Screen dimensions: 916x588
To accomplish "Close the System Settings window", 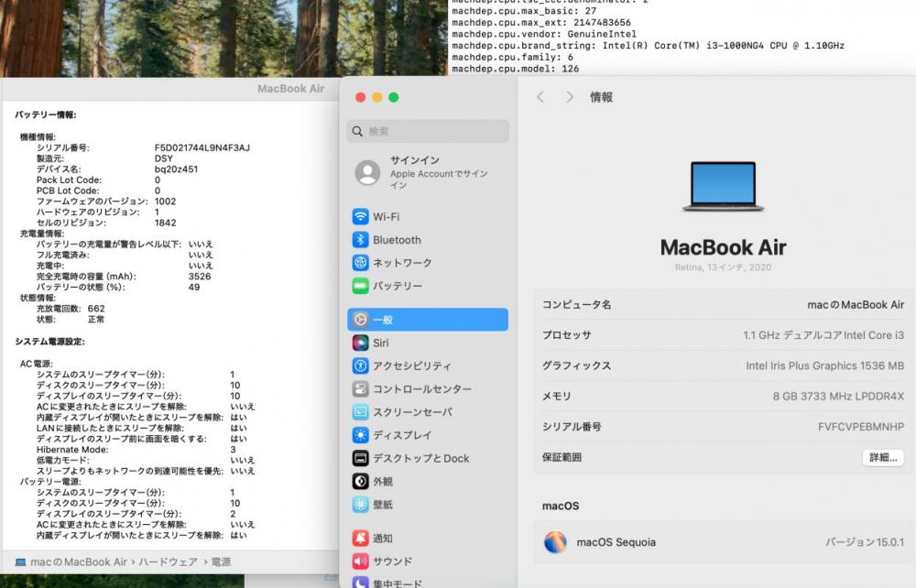I will point(360,97).
